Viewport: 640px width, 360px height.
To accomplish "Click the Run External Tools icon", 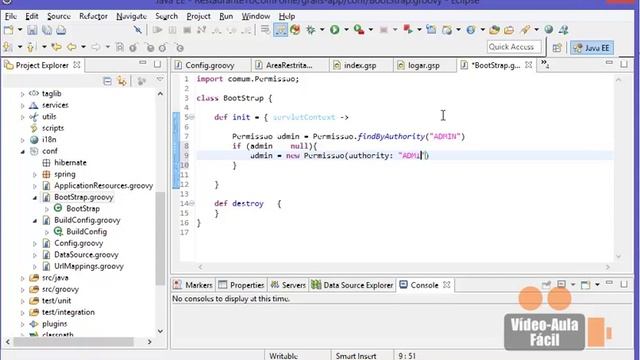I will pyautogui.click(x=359, y=29).
